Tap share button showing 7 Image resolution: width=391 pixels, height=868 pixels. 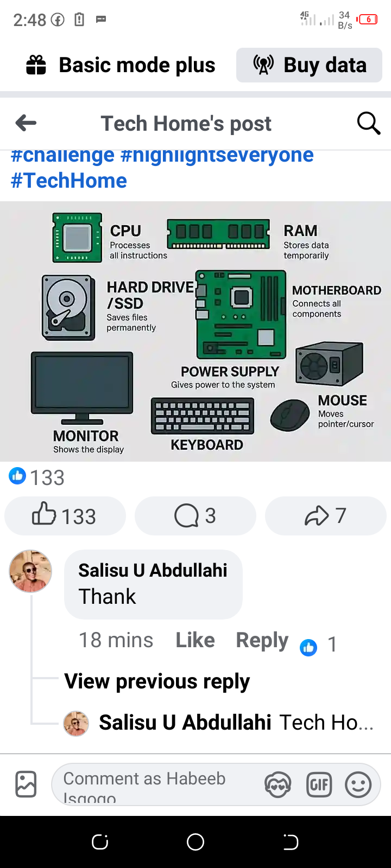[x=326, y=515]
